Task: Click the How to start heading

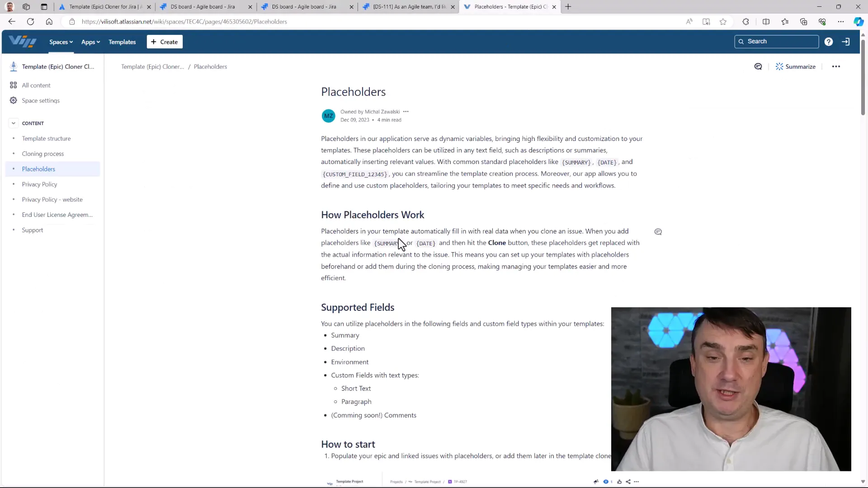Action: click(348, 444)
